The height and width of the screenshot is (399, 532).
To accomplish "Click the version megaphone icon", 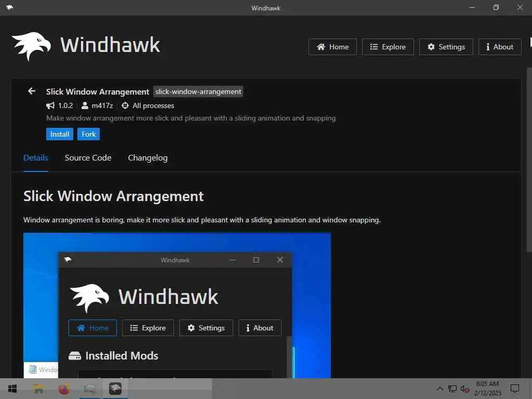I will [50, 105].
